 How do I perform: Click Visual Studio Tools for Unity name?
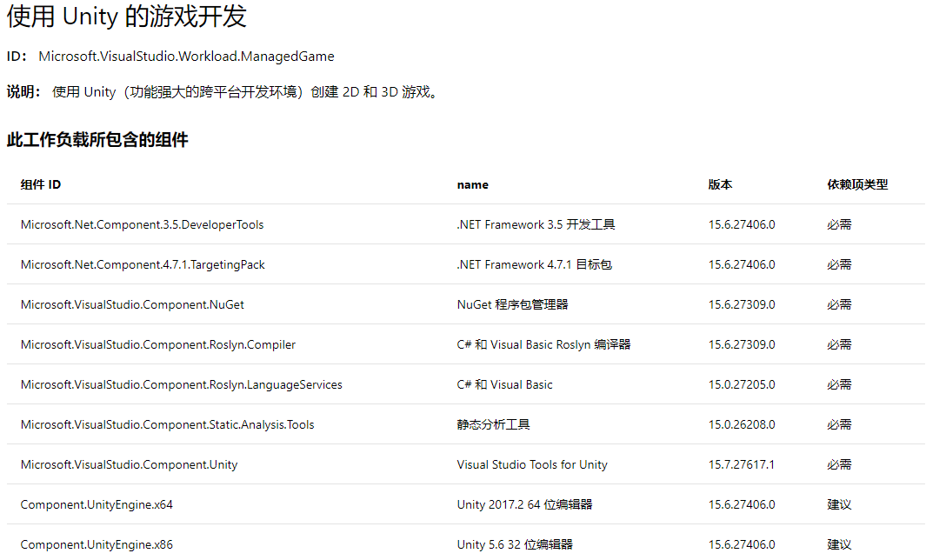[x=531, y=465]
